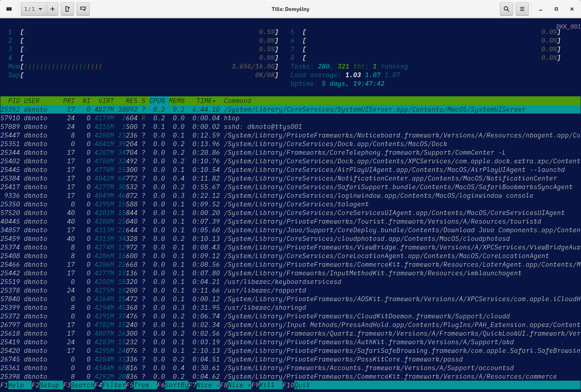This screenshot has width=581, height=392.
Task: Sort by CPU% column header
Action: (157, 101)
